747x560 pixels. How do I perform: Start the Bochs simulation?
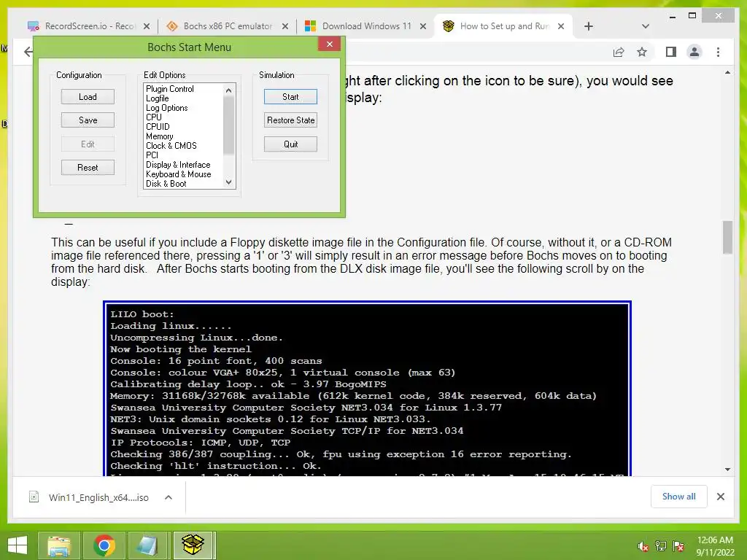click(x=290, y=97)
